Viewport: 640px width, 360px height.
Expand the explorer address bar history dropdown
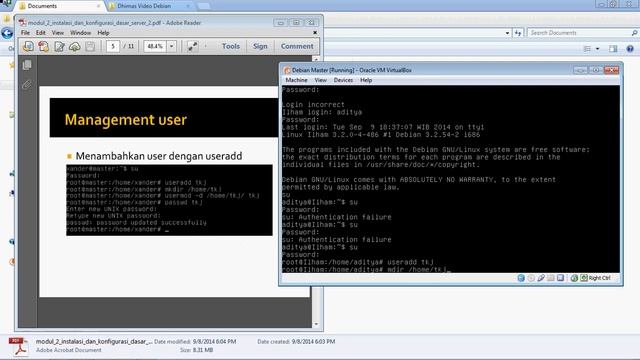[x=507, y=33]
